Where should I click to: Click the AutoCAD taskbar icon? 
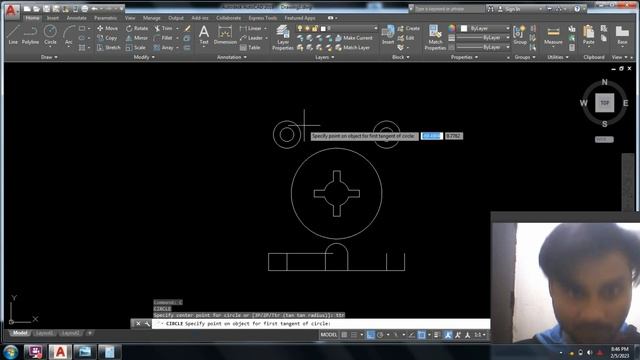pos(60,352)
